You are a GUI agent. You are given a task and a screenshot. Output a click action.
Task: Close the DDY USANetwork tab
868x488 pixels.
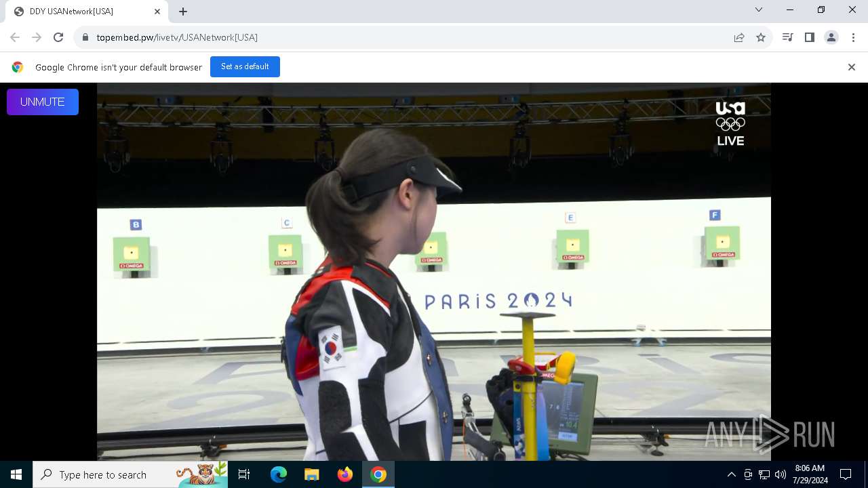(157, 12)
